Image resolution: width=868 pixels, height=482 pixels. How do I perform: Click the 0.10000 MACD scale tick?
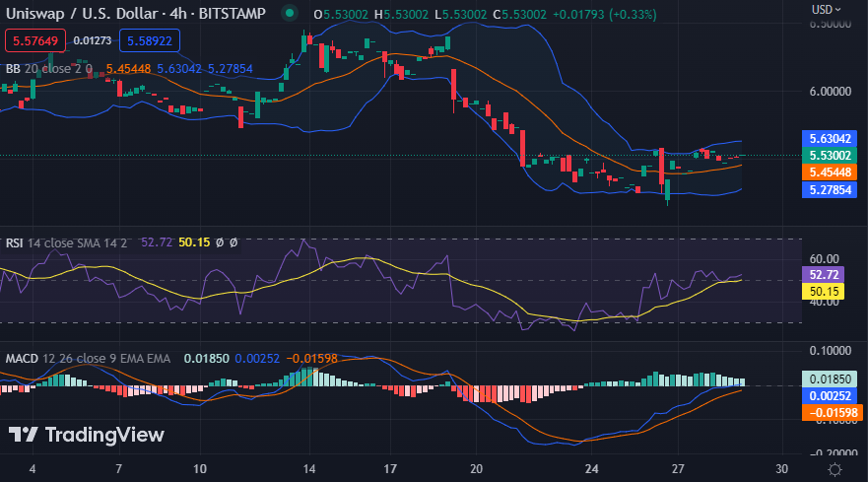[x=831, y=351]
